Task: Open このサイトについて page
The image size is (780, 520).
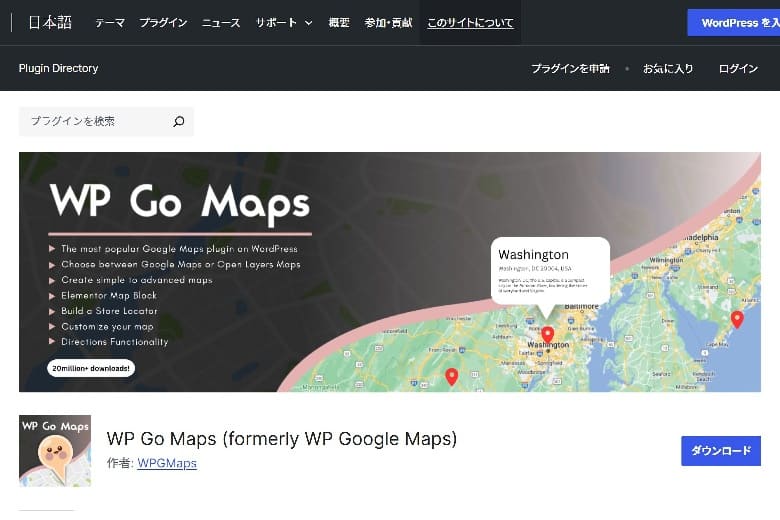Action: tap(470, 23)
